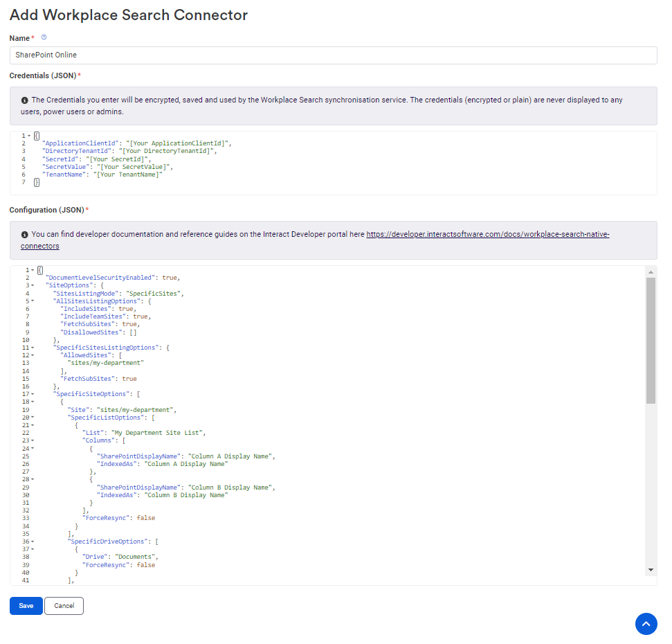The height and width of the screenshot is (644, 672).
Task: Click "My Department Site List" value
Action: [157, 433]
